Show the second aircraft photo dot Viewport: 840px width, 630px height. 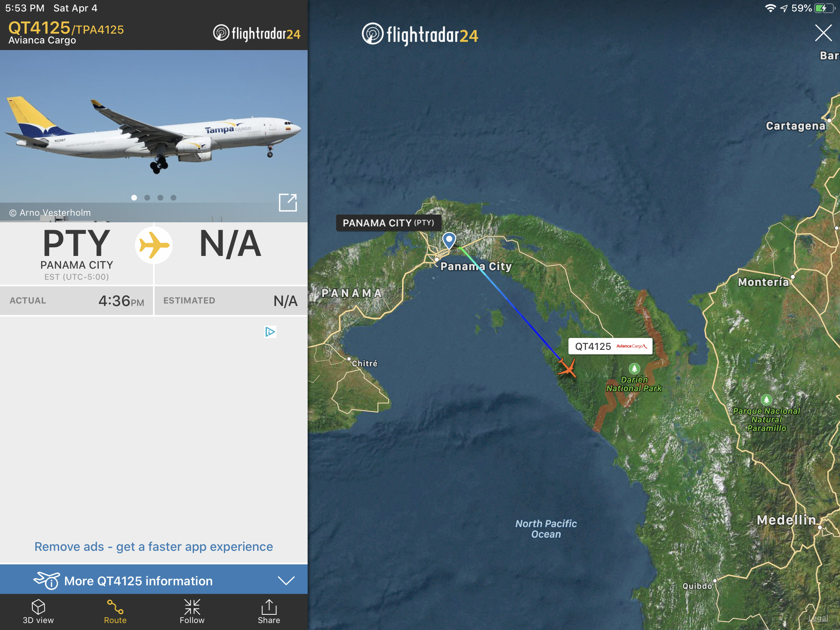[x=147, y=198]
